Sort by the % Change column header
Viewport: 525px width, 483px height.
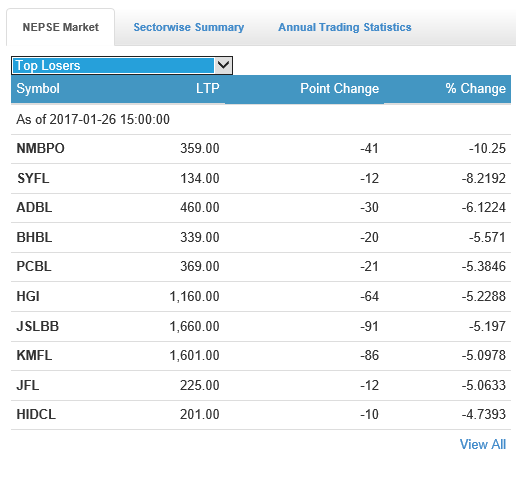[475, 89]
